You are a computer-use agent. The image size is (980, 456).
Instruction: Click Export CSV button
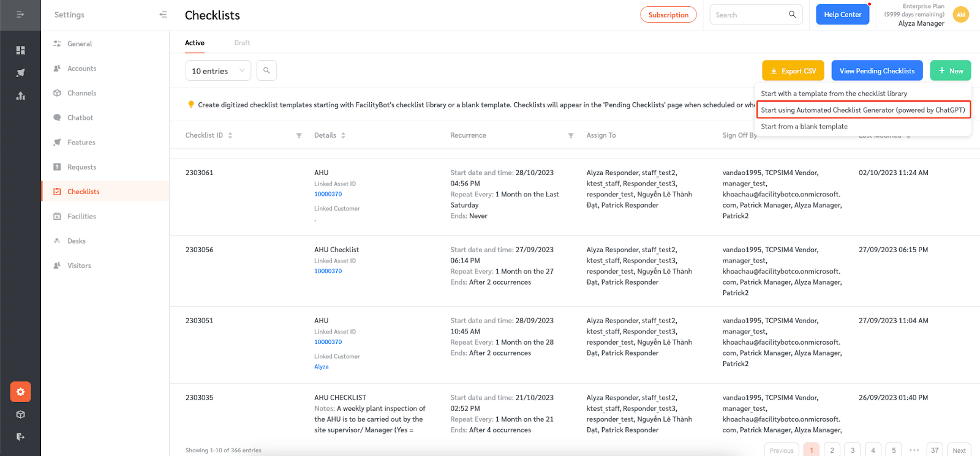tap(793, 71)
